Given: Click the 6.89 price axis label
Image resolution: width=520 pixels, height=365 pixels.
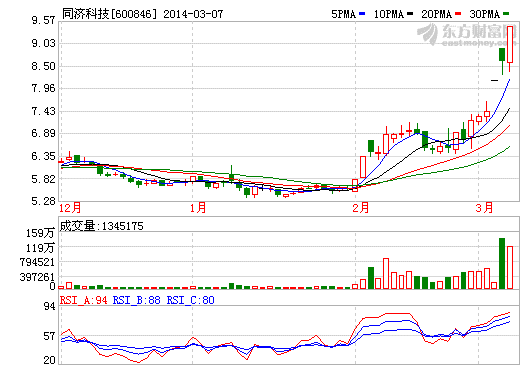Looking at the screenshot, I should pos(43,133).
